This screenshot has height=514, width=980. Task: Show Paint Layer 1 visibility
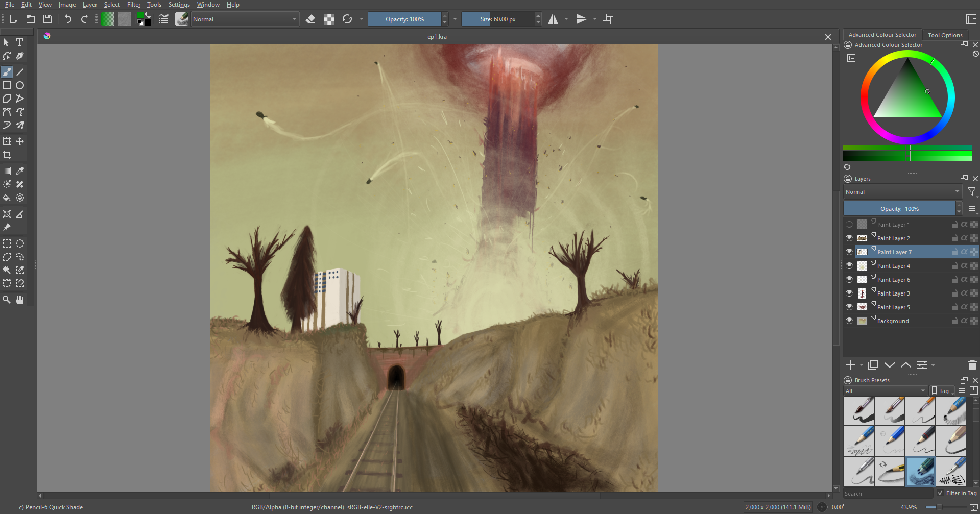pyautogui.click(x=849, y=224)
